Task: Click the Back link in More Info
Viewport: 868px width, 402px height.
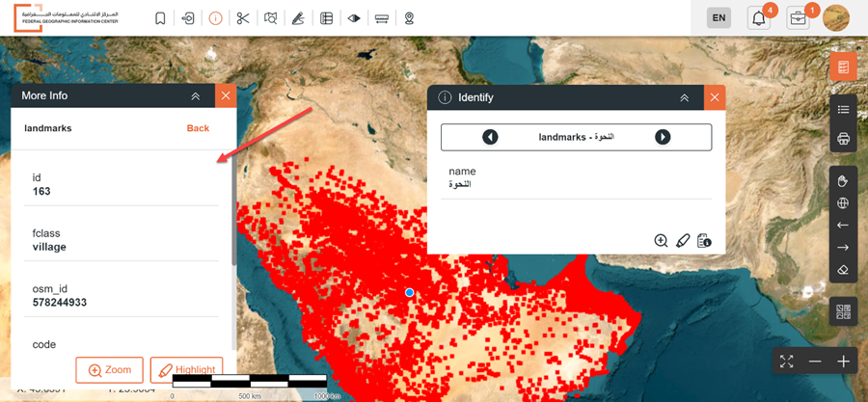Action: (x=198, y=128)
